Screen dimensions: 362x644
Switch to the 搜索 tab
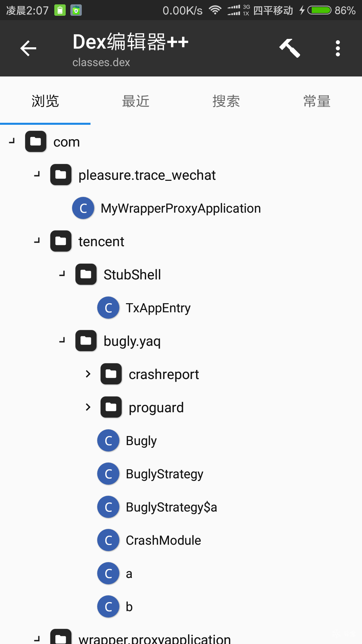(x=226, y=101)
